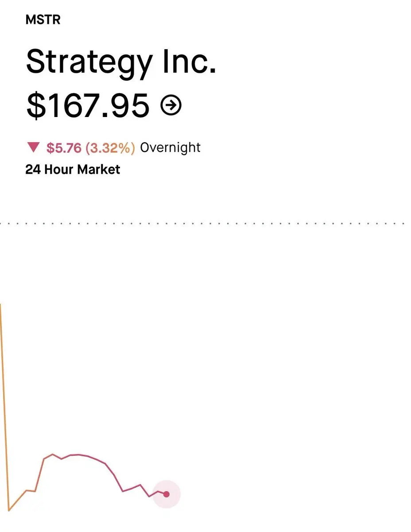Click the MSTR ticker symbol
The height and width of the screenshot is (532, 411).
43,20
